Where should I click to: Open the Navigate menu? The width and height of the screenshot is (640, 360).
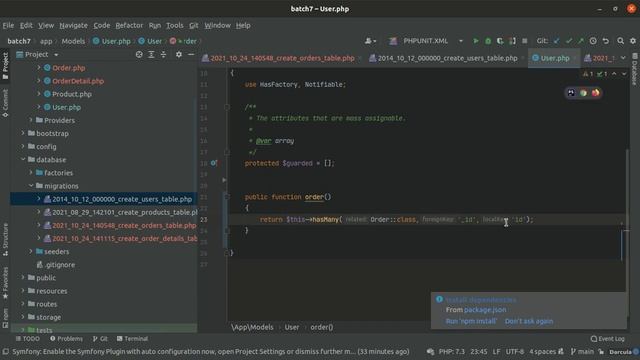73,25
